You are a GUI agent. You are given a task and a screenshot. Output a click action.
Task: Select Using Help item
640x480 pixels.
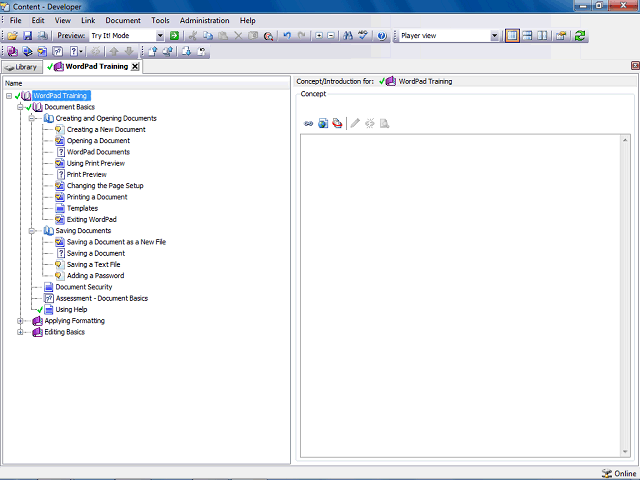coord(71,310)
